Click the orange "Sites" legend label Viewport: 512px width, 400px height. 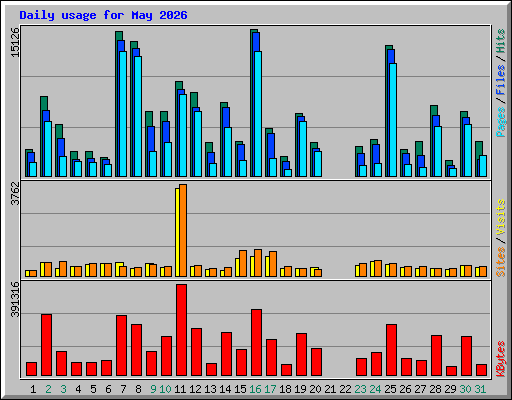point(500,262)
